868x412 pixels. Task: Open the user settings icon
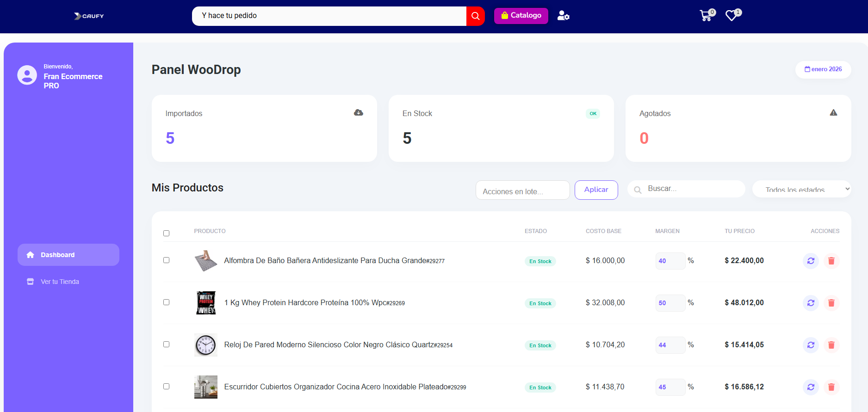pos(563,16)
